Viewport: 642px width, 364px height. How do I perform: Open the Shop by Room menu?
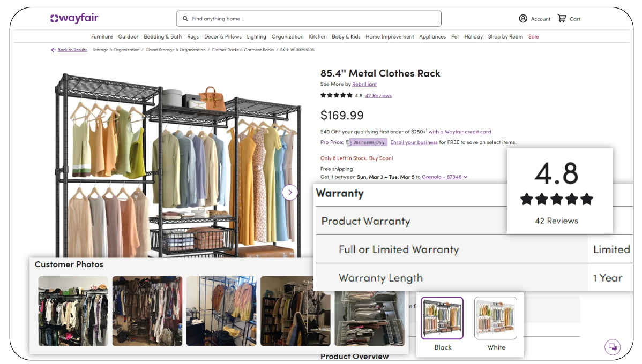click(x=505, y=37)
